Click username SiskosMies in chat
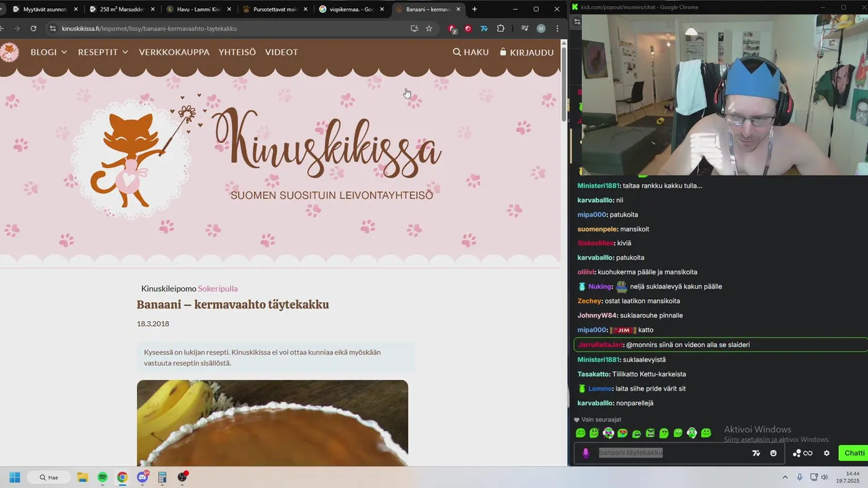868x488 pixels. (x=595, y=243)
